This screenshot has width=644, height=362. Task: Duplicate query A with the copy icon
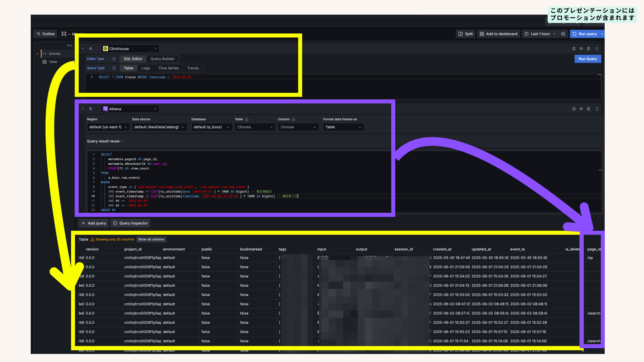[x=574, y=49]
